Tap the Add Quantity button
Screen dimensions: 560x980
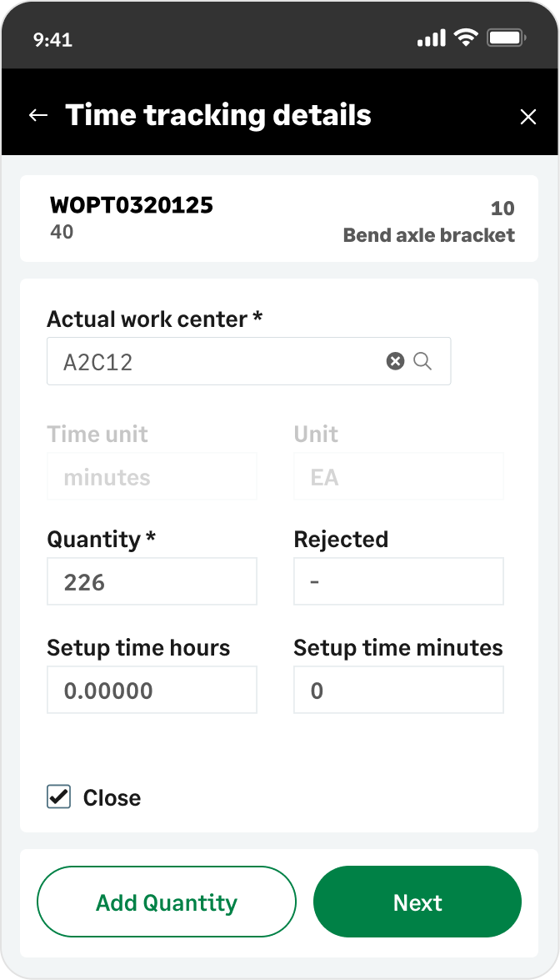[x=166, y=902]
